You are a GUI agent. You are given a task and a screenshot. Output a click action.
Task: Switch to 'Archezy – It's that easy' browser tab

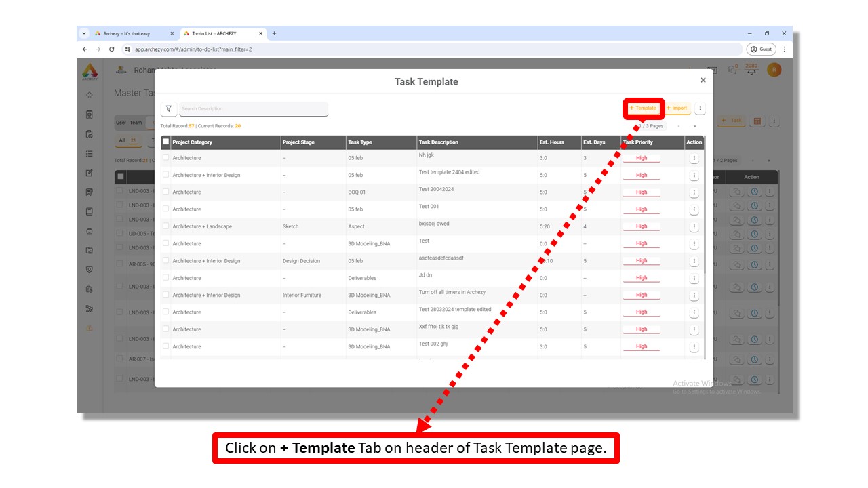(x=134, y=33)
